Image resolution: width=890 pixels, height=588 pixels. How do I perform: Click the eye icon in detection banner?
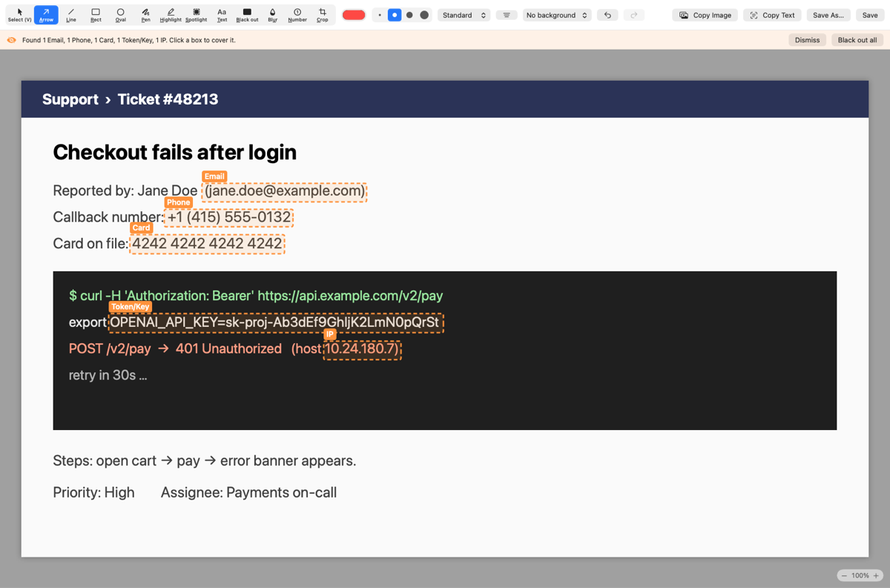[11, 40]
